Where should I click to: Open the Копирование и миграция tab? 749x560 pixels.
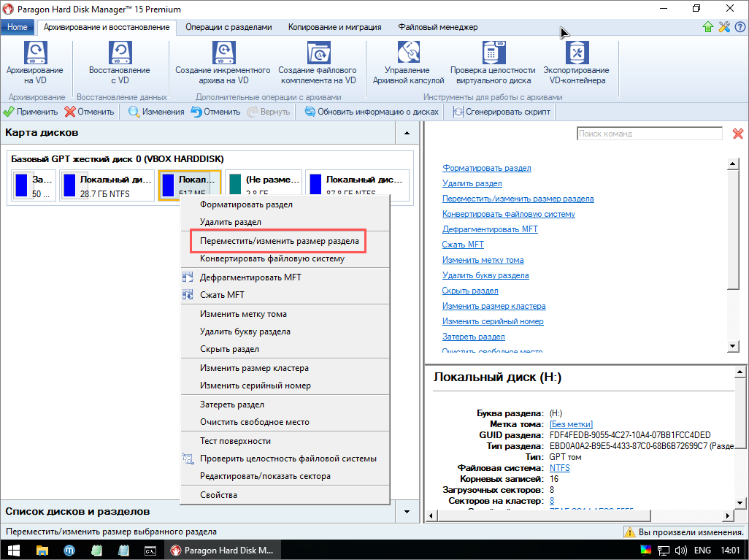point(335,27)
